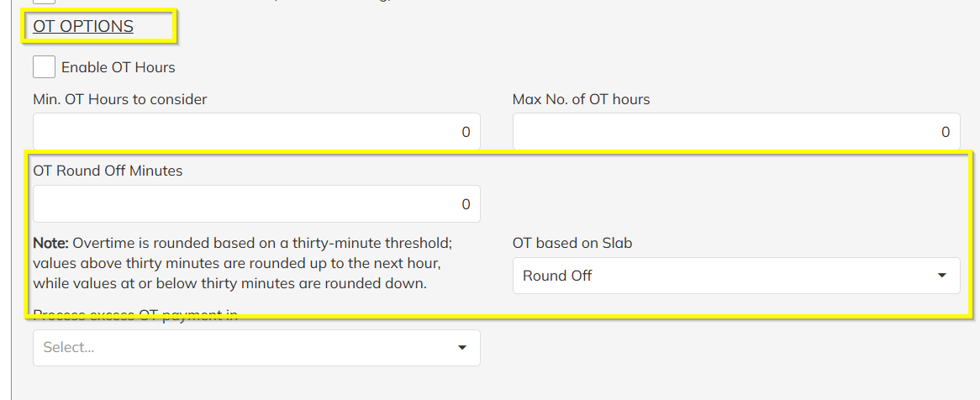Tick the partially visible checkbox above OT OPTIONS
Image resolution: width=980 pixels, height=400 pixels.
[45, 1]
